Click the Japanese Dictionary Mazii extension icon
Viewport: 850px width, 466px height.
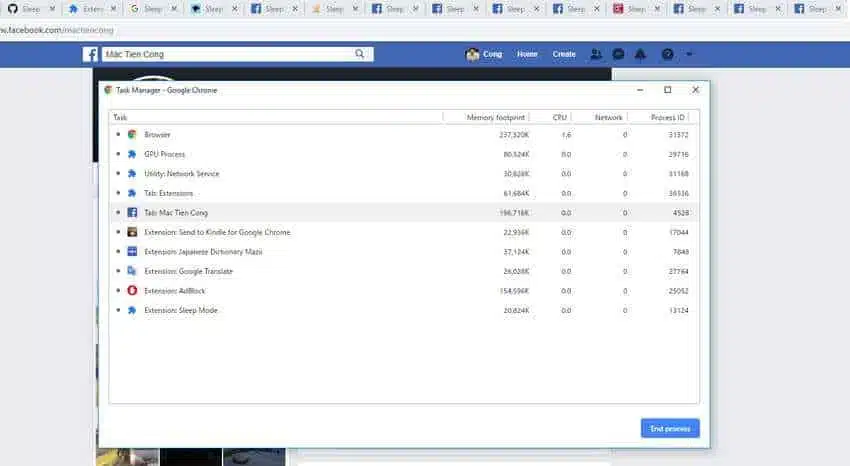click(x=132, y=251)
